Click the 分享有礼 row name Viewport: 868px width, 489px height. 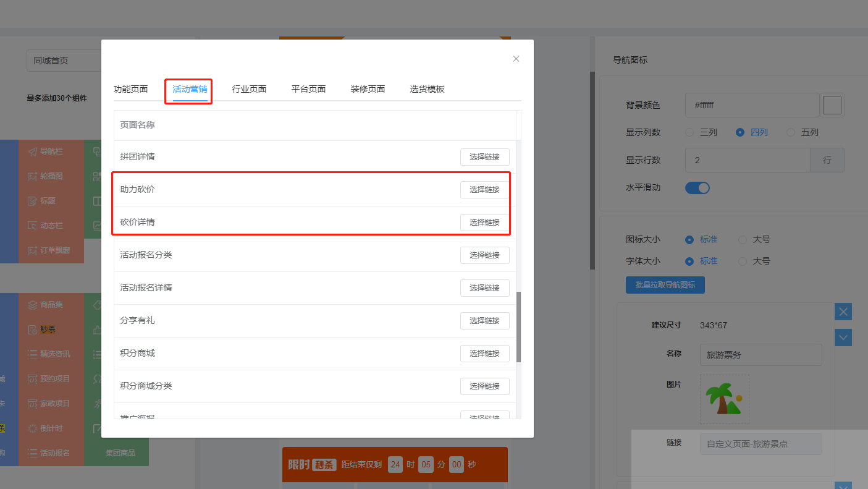[x=137, y=320]
